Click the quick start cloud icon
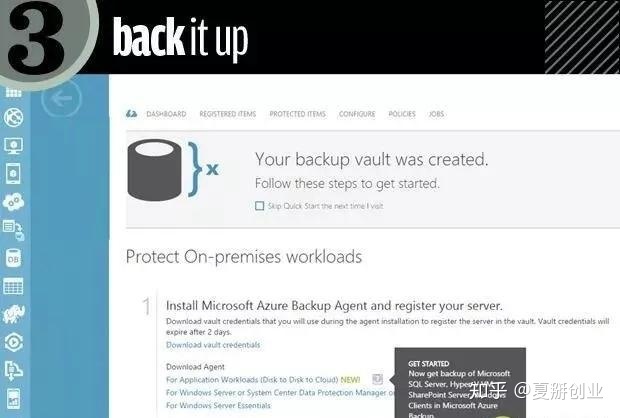This screenshot has height=418, width=620. (x=131, y=114)
